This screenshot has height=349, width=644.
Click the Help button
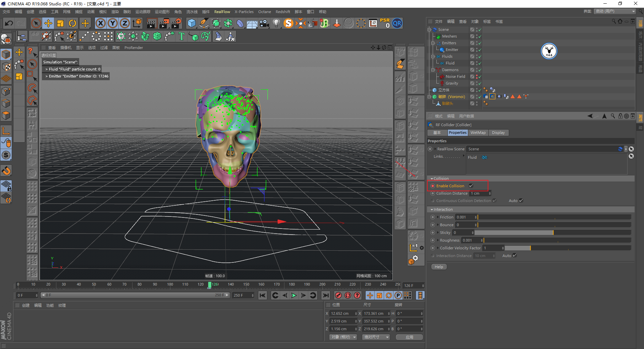pos(439,267)
